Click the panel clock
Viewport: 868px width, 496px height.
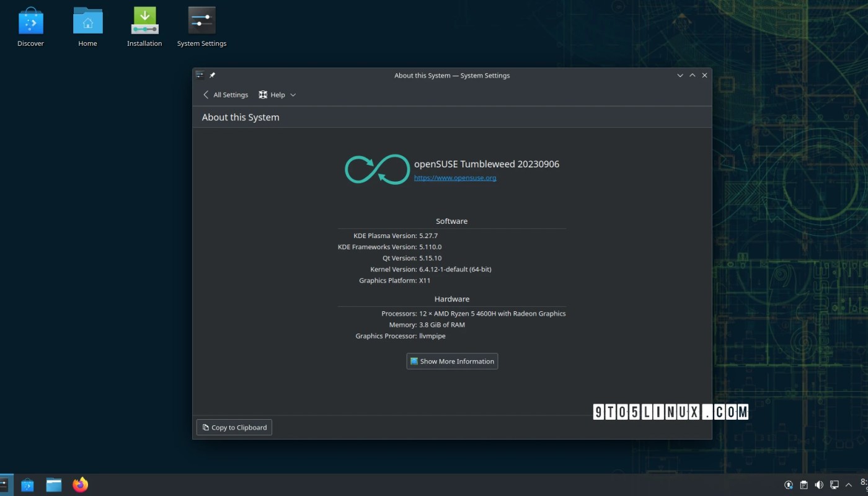click(x=864, y=485)
